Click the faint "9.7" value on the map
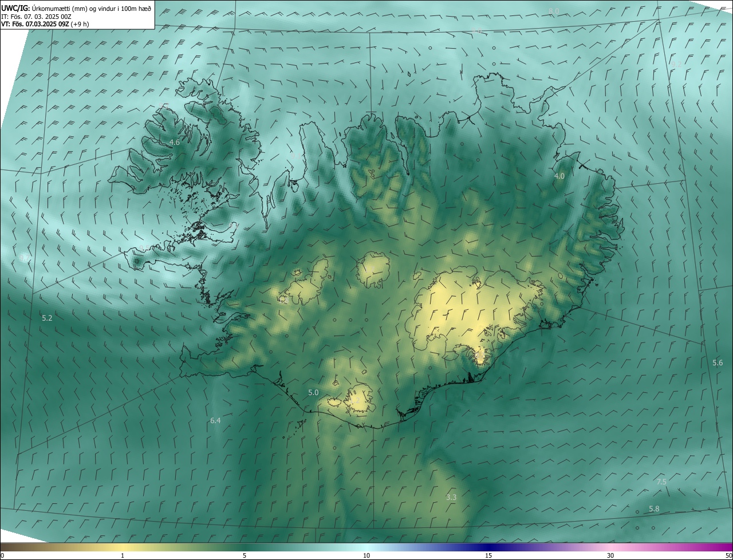The height and width of the screenshot is (560, 733). click(x=25, y=258)
